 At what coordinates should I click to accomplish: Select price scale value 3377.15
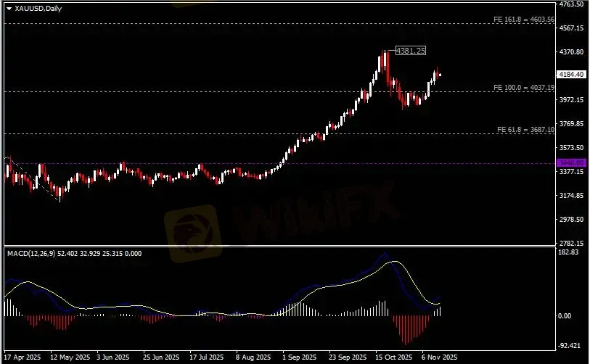pos(571,171)
